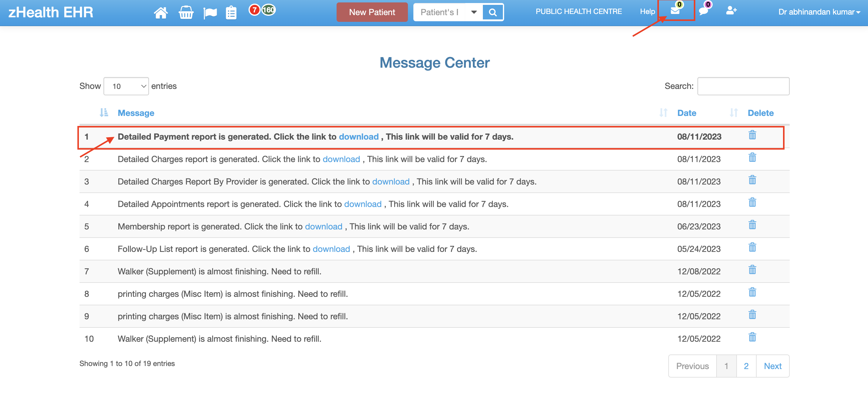Download the Detailed Payment report
The height and width of the screenshot is (400, 868).
coord(358,137)
